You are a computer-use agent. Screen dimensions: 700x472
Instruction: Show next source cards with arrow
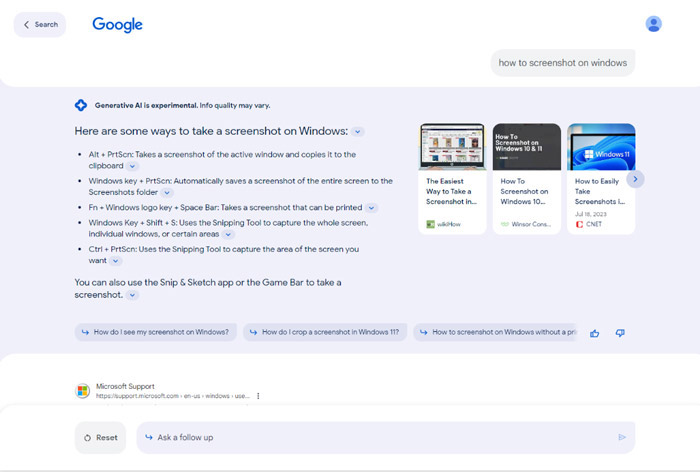coord(635,179)
